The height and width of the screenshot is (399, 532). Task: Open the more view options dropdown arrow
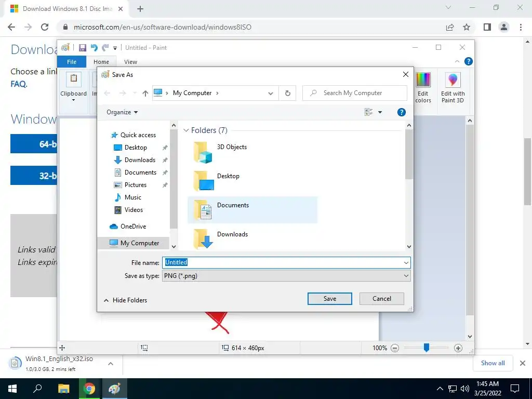pos(380,112)
